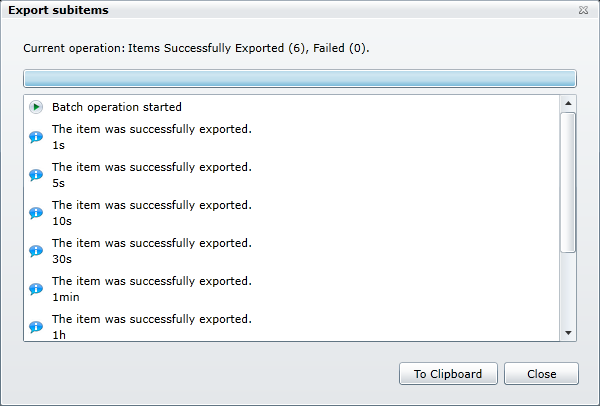The width and height of the screenshot is (600, 406).
Task: Click the info icon beside the 1h item
Action: click(x=36, y=327)
